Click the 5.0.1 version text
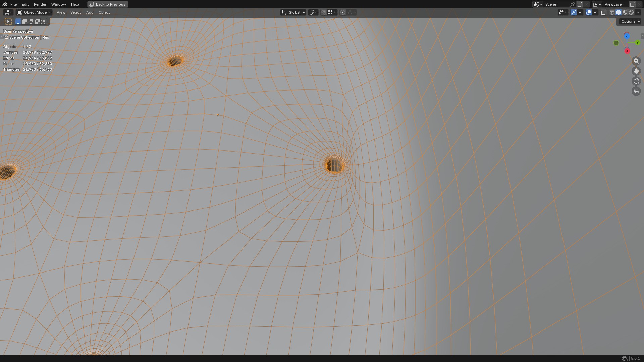644x362 pixels. (635, 359)
